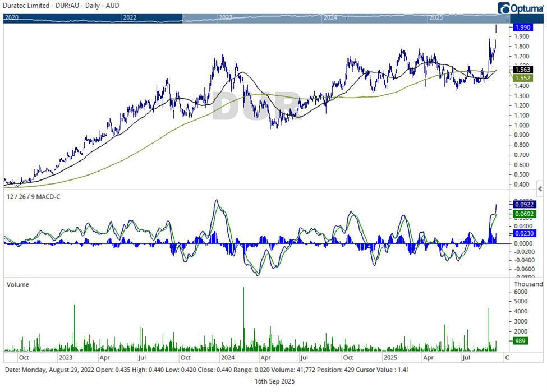The height and width of the screenshot is (392, 547).
Task: Click the 989 volume value tag
Action: pos(519,340)
